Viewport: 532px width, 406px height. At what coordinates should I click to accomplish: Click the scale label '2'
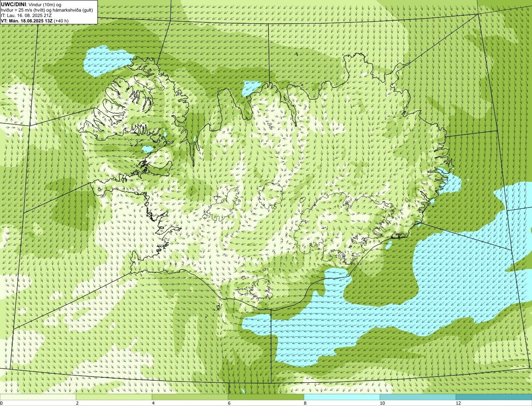(77, 403)
